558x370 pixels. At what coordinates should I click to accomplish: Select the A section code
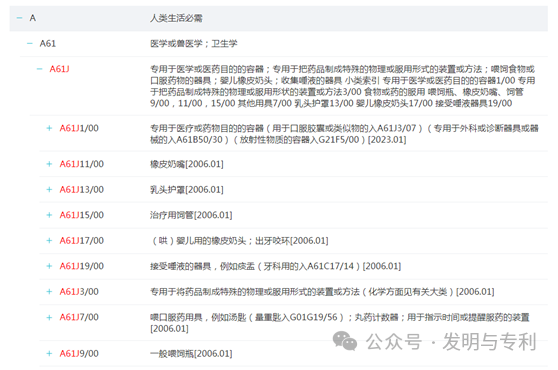pyautogui.click(x=33, y=18)
